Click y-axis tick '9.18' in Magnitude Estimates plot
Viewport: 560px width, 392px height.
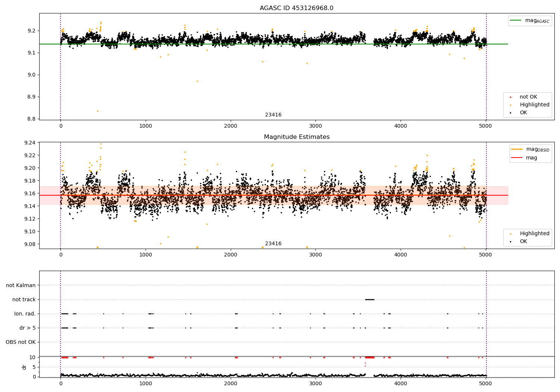coord(30,181)
